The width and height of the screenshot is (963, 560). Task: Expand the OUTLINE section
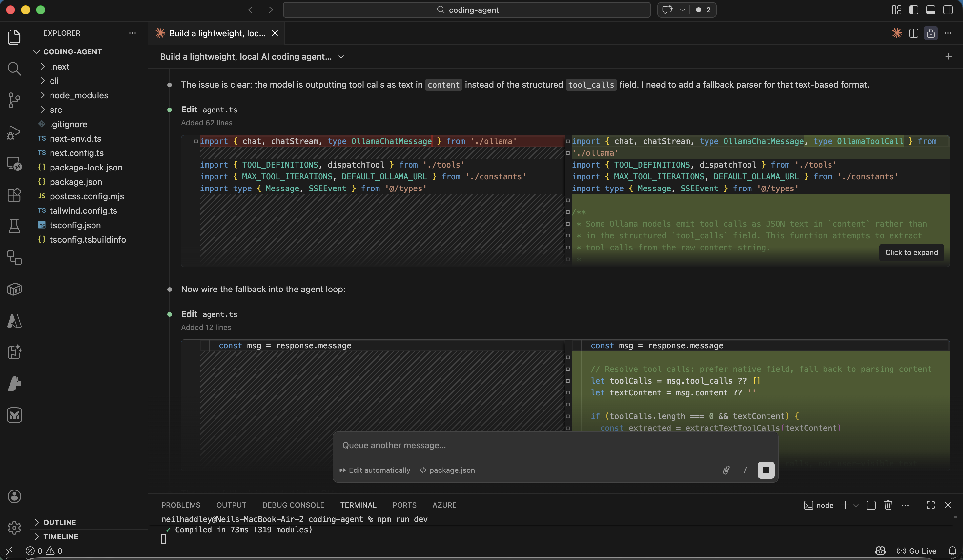tap(59, 522)
